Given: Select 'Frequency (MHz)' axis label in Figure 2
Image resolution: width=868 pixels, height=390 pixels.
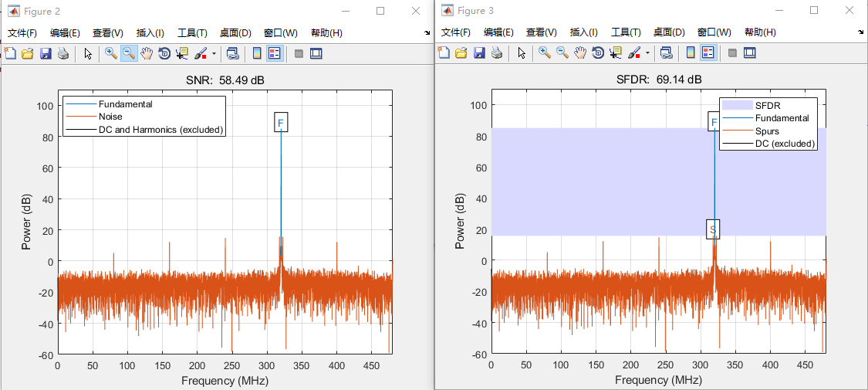Looking at the screenshot, I should (225, 381).
